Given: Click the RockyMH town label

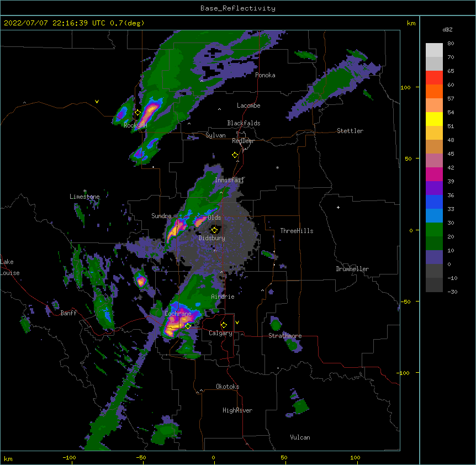Looking at the screenshot, I should click(x=135, y=125).
